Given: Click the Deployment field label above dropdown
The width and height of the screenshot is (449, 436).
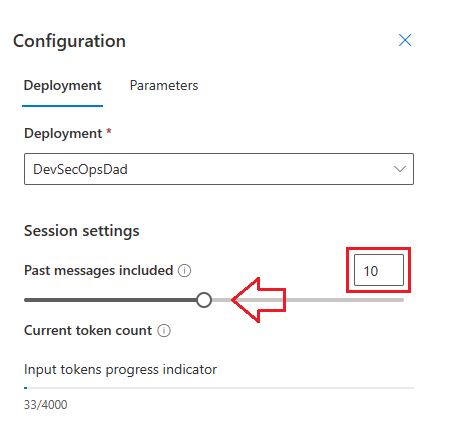Looking at the screenshot, I should coord(63,134).
